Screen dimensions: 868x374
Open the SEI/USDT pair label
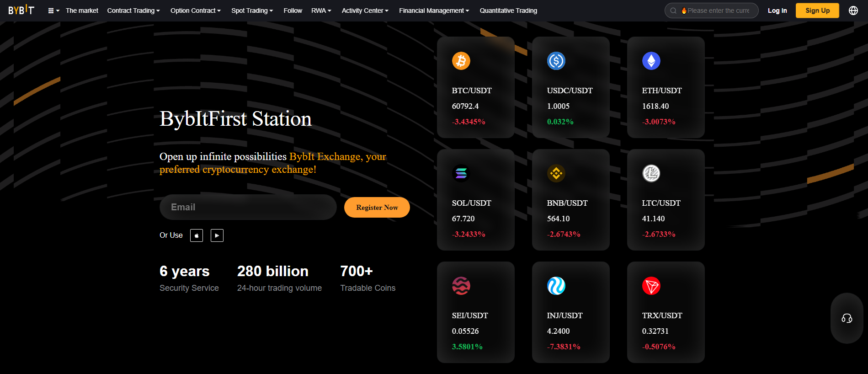470,315
